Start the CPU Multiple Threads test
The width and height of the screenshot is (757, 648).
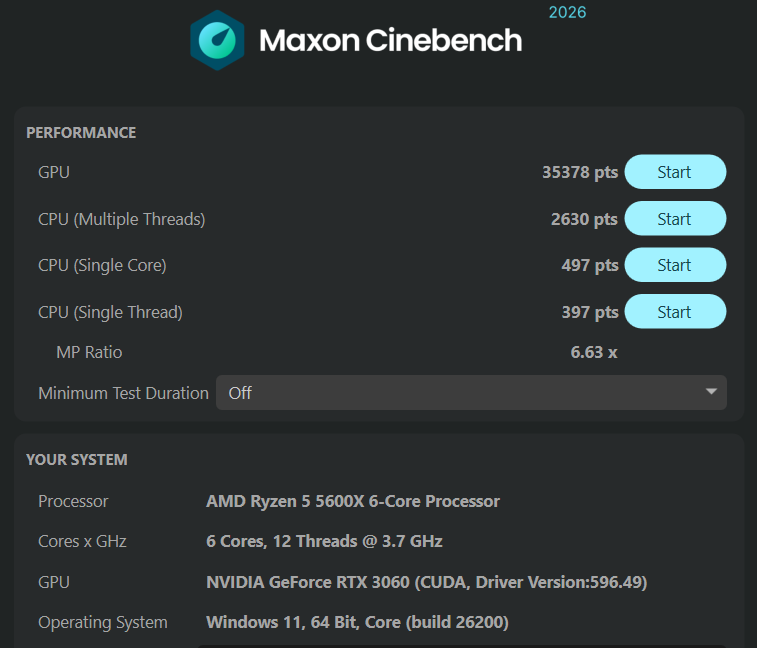click(x=675, y=219)
